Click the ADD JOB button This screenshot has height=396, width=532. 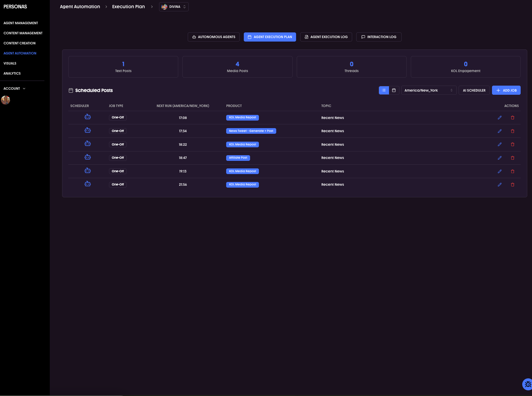click(x=506, y=90)
